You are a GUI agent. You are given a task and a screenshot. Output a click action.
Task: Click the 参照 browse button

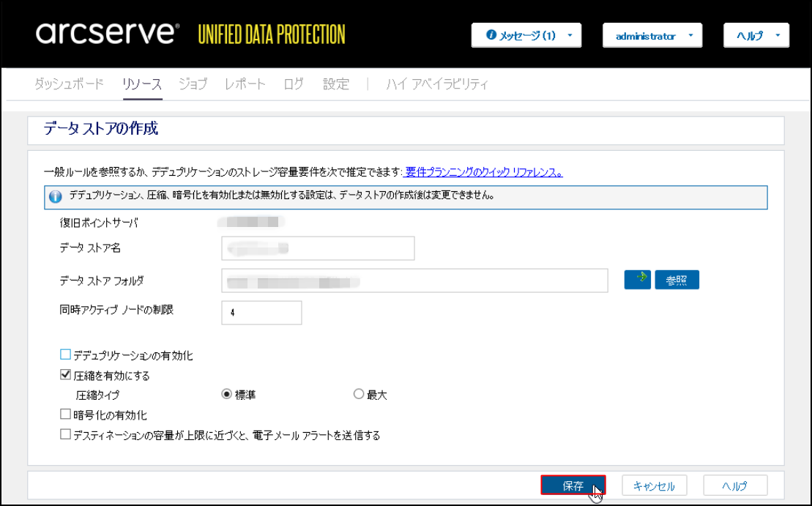(677, 280)
